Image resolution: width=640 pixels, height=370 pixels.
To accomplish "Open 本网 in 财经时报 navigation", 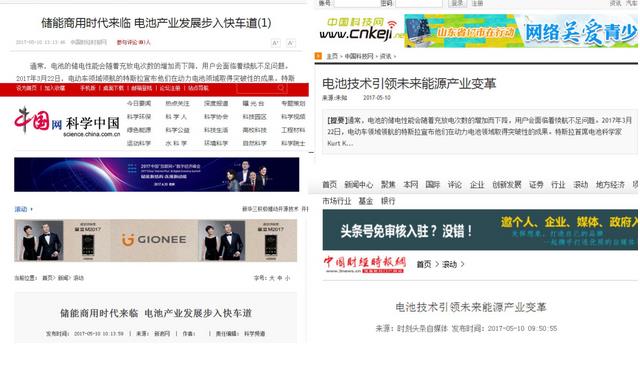I will (x=411, y=185).
